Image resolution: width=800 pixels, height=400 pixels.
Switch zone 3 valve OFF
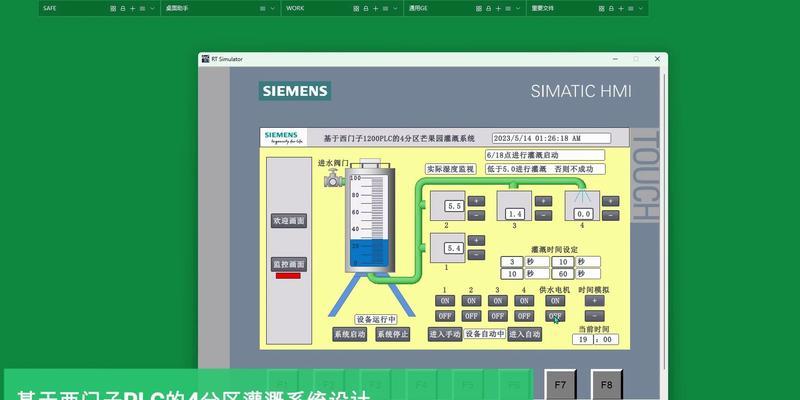tap(497, 316)
